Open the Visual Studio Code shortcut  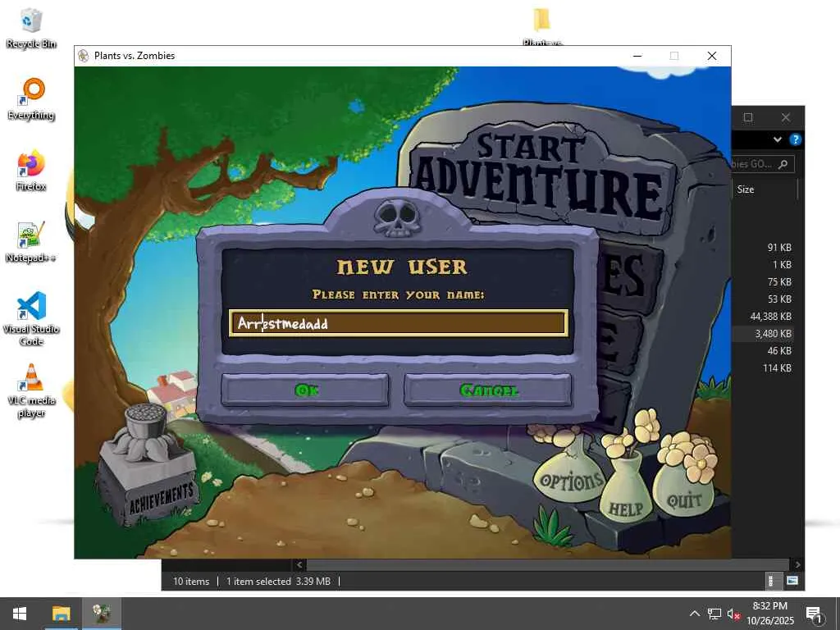(31, 319)
